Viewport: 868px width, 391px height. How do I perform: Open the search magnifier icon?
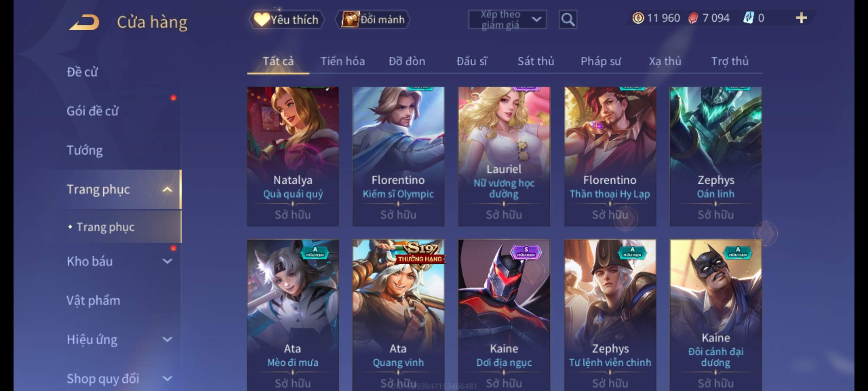point(568,20)
